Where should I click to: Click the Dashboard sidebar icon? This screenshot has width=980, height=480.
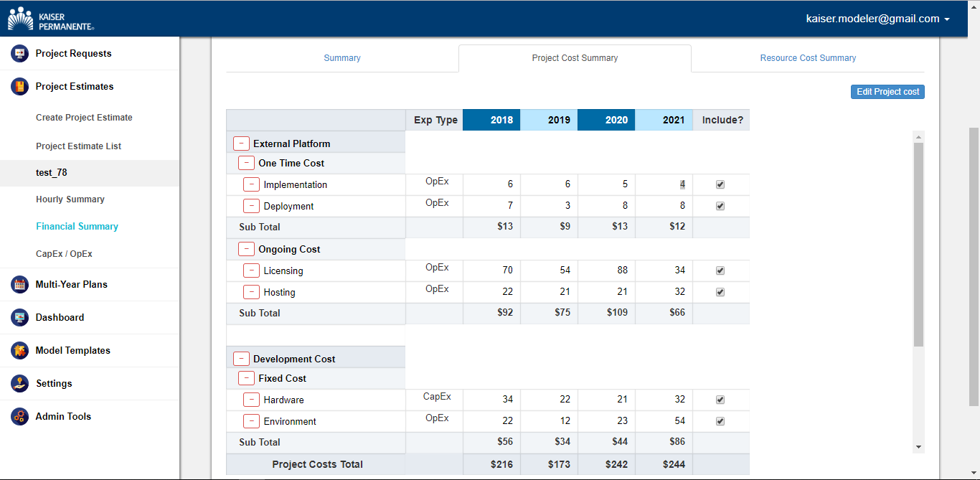(20, 318)
